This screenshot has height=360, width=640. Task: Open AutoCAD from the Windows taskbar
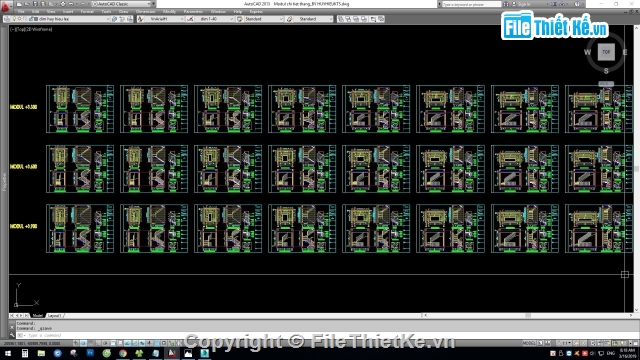[172, 353]
